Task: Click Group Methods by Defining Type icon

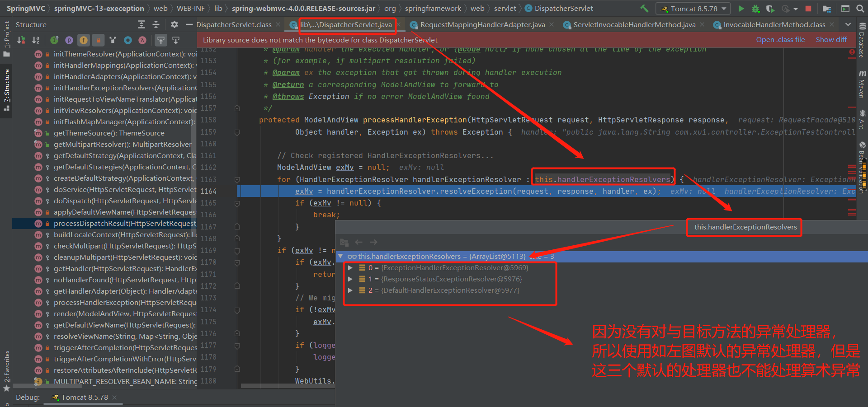Action: tap(113, 40)
